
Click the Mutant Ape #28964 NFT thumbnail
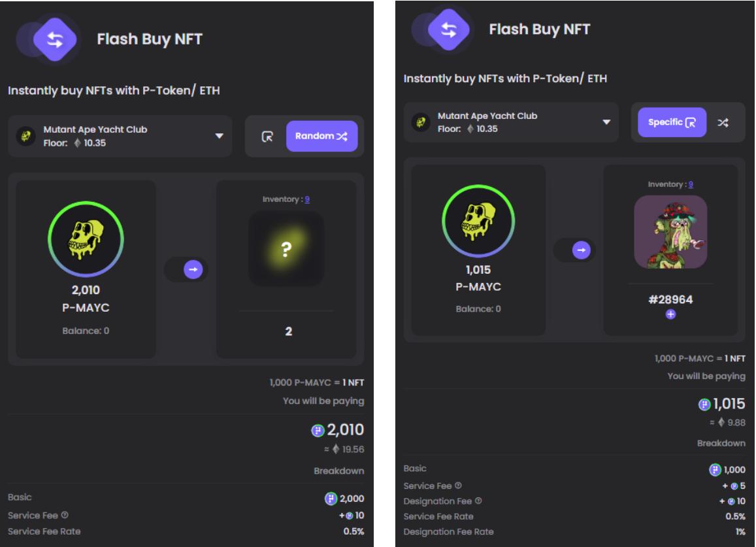pyautogui.click(x=670, y=231)
